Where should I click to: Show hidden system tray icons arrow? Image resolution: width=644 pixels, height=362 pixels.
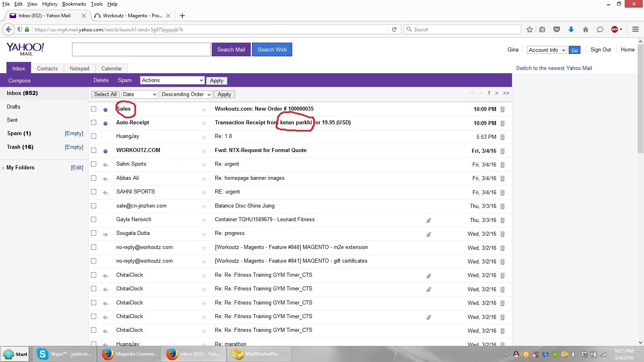click(x=506, y=354)
